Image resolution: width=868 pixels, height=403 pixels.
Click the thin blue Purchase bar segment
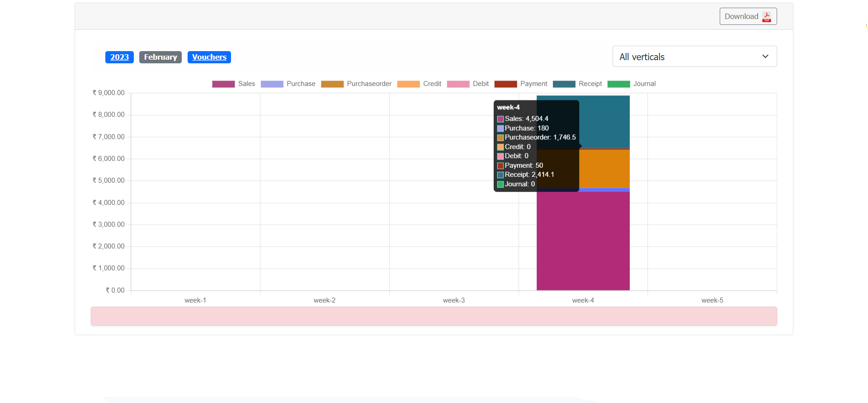(x=604, y=190)
